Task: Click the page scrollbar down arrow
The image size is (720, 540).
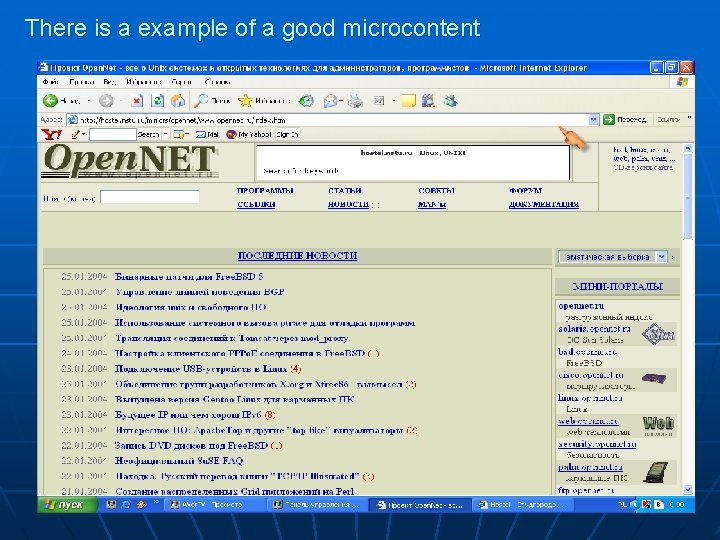Action: 687,489
